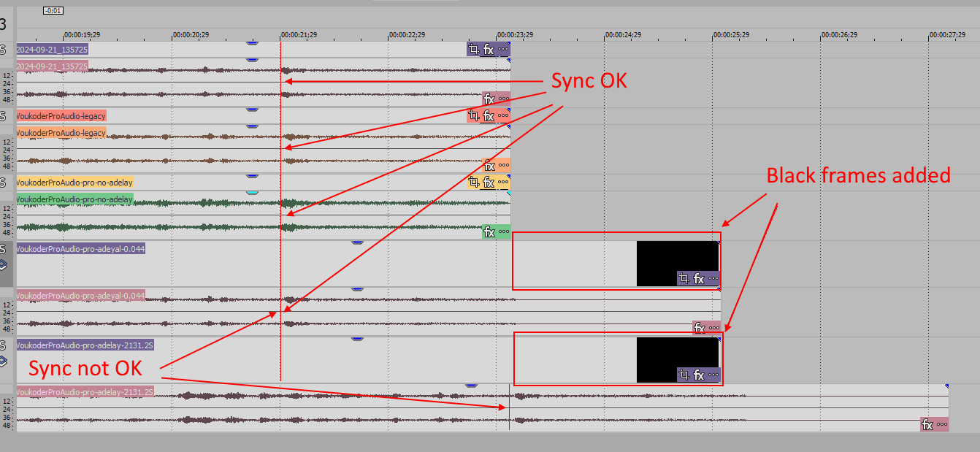Open the more menu on 2024-09-21_135725 video event

tap(503, 50)
